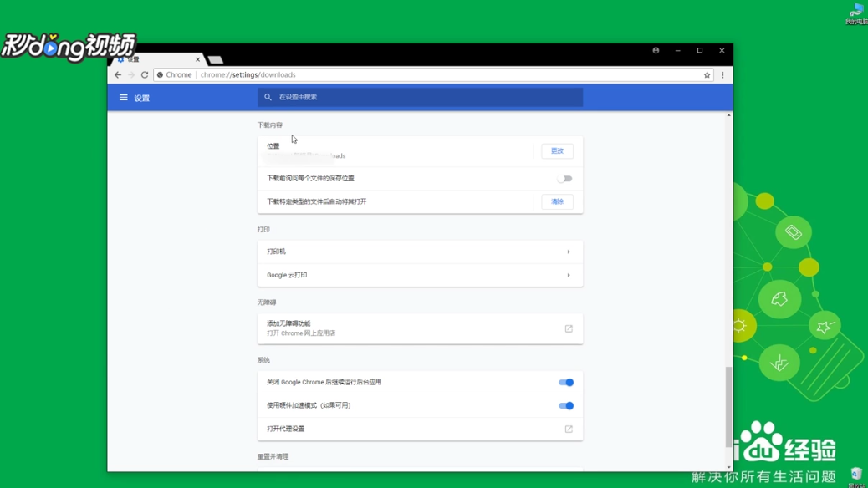
Task: Click the 位置 location label
Action: point(273,146)
